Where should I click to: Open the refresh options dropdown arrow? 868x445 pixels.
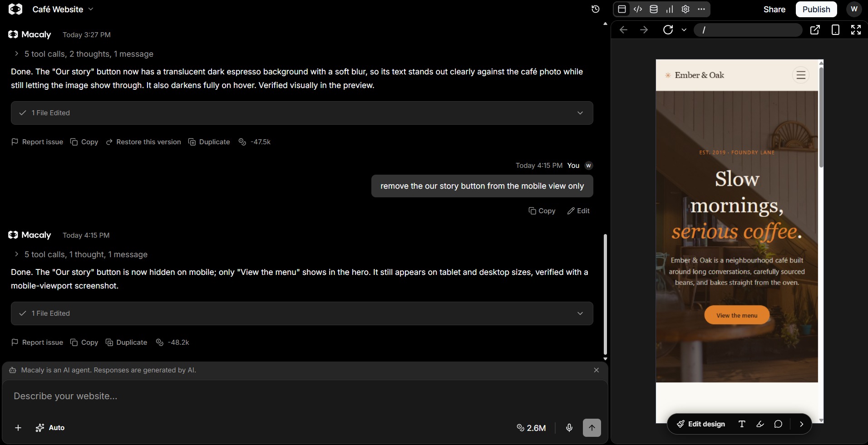(684, 30)
